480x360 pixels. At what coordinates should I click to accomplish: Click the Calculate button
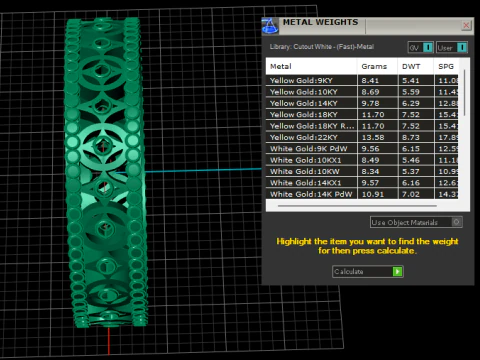[x=368, y=272]
